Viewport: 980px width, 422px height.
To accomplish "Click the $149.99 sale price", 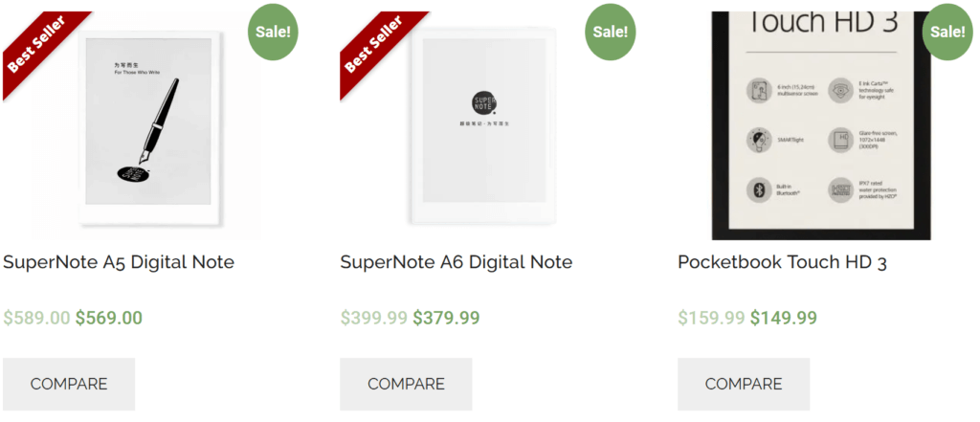I will [784, 319].
